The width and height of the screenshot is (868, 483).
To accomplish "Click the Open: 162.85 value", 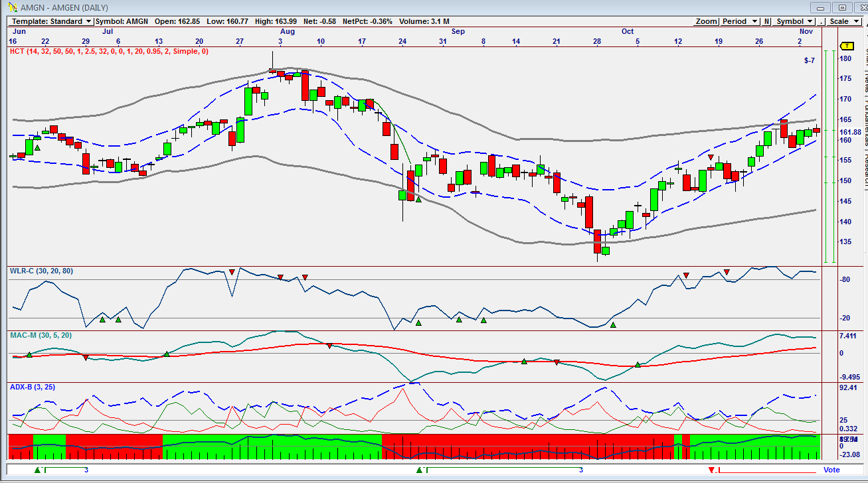I will [177, 21].
